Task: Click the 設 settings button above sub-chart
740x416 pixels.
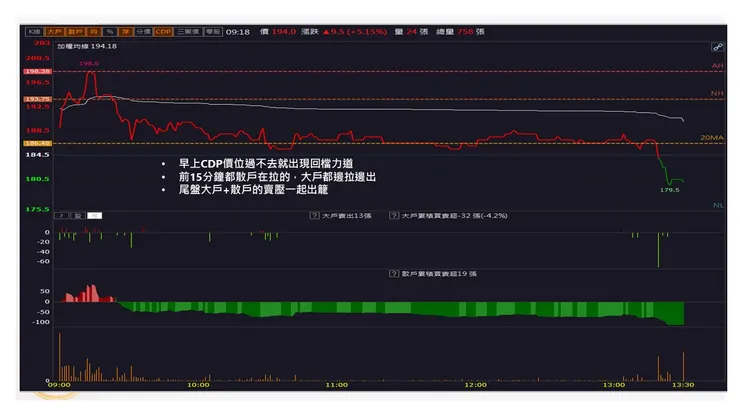Action: 78,216
